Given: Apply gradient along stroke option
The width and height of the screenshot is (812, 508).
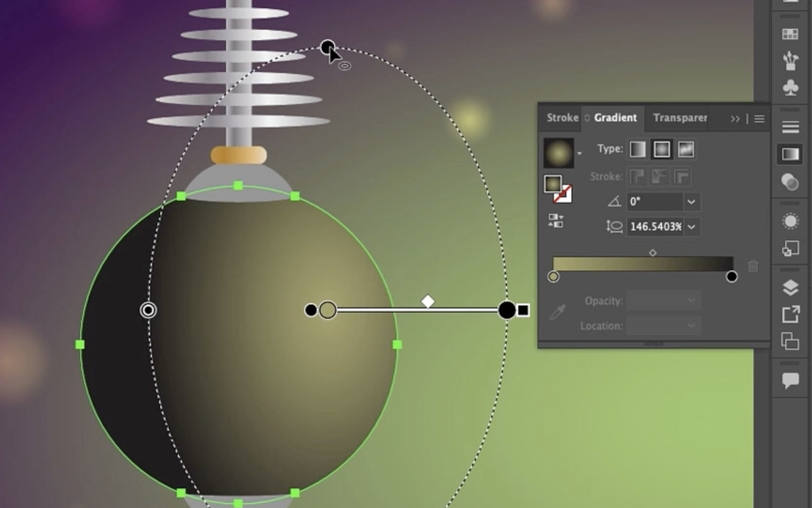Looking at the screenshot, I should tap(659, 177).
